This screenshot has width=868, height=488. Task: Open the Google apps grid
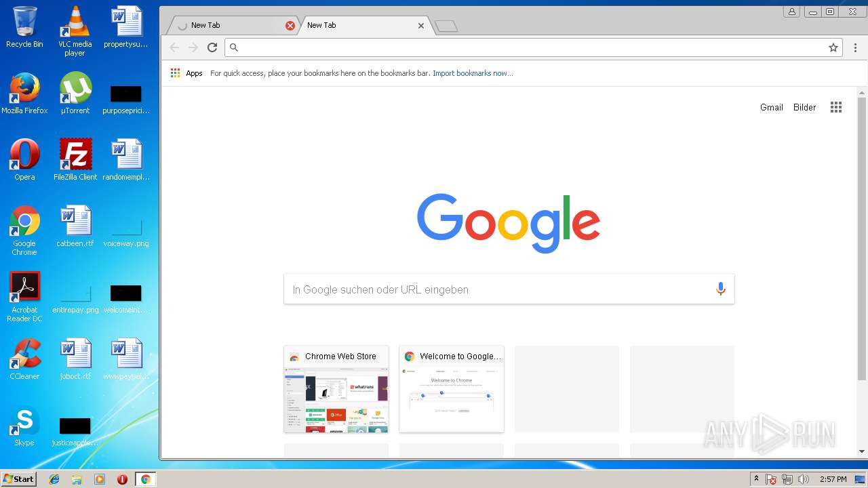836,107
